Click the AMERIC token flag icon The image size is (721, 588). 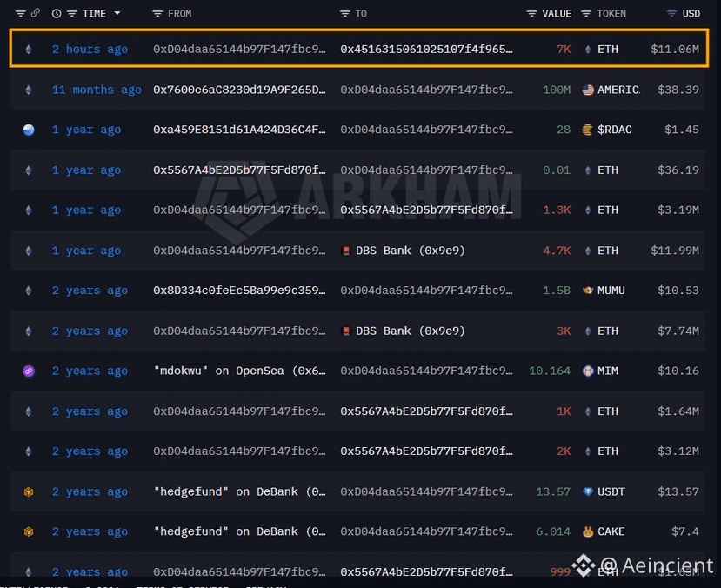[x=588, y=90]
